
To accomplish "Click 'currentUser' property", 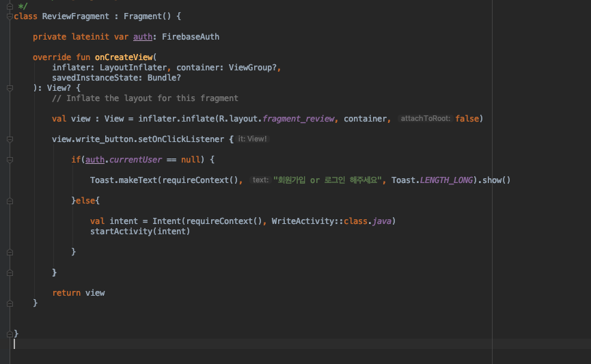I will 135,160.
